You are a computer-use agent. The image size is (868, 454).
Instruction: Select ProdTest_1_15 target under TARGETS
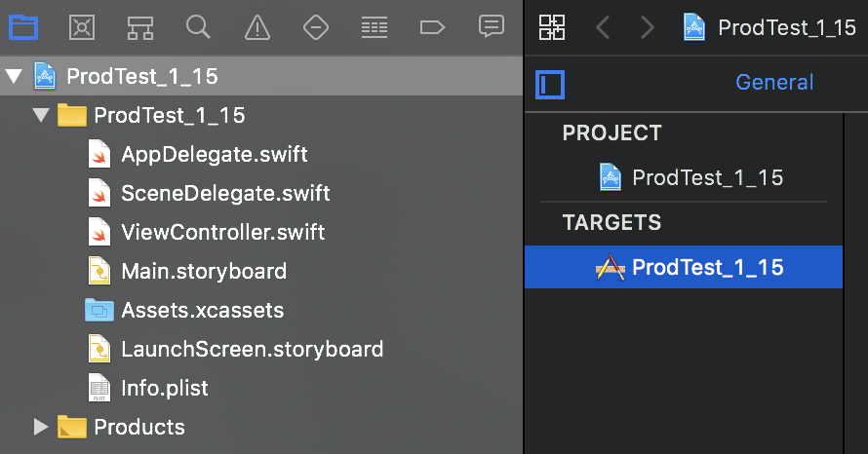(684, 267)
